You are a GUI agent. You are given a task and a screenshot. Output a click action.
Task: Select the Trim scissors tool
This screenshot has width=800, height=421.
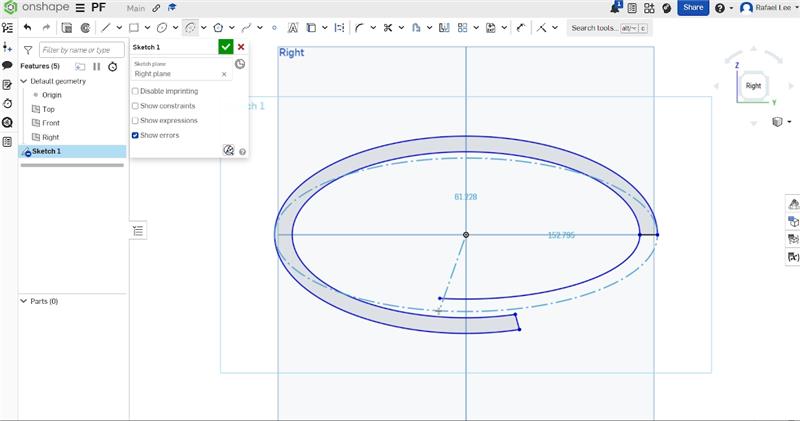coord(388,28)
